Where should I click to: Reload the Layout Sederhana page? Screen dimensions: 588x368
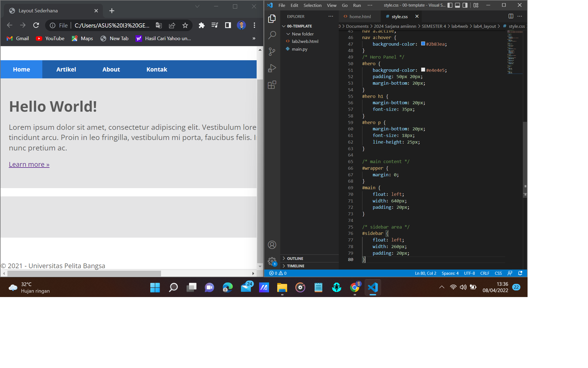(x=36, y=25)
